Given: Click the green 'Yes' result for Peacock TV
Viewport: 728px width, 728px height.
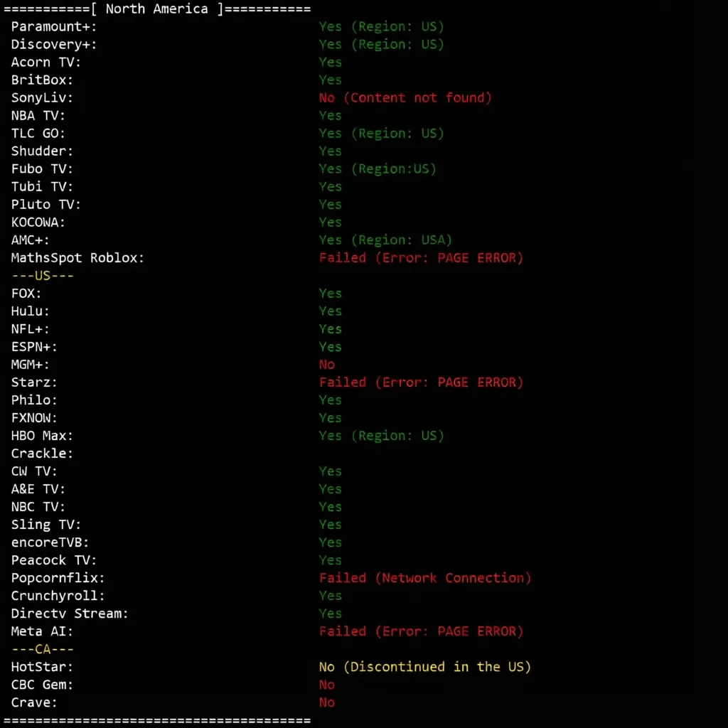Looking at the screenshot, I should click(330, 560).
